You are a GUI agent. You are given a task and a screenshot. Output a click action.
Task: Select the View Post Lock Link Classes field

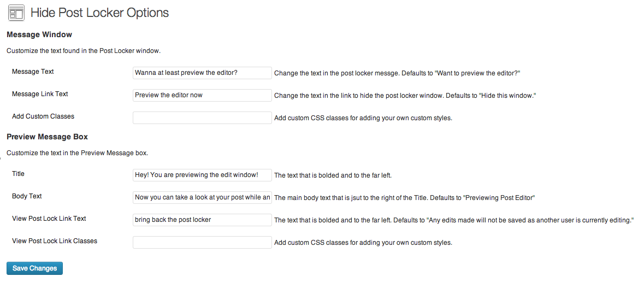pos(202,242)
